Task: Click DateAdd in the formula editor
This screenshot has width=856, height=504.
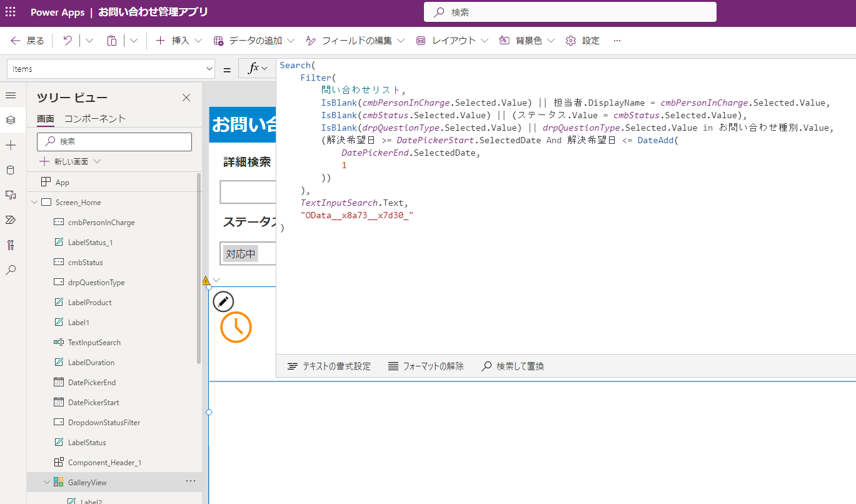Action: (x=655, y=140)
